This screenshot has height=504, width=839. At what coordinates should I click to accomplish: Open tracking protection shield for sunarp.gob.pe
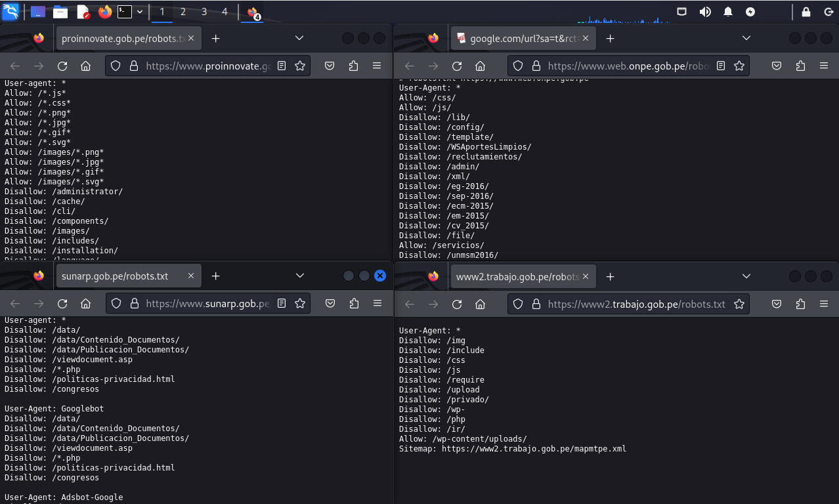coord(116,303)
